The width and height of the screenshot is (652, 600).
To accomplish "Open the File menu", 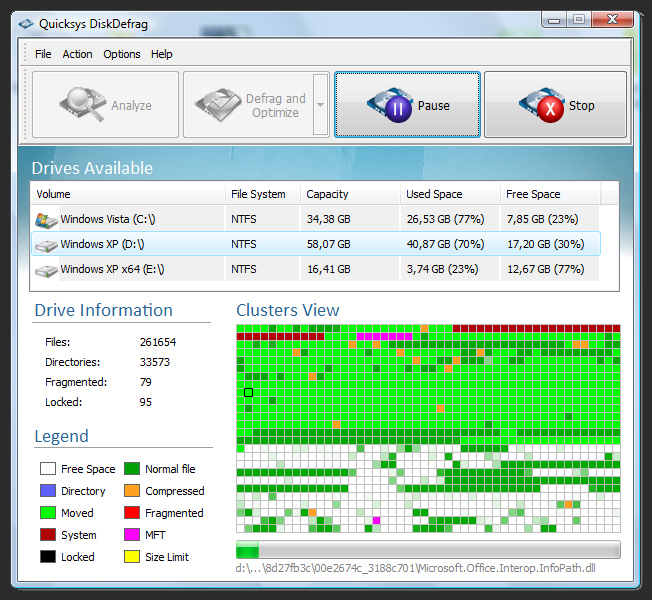I will click(43, 54).
